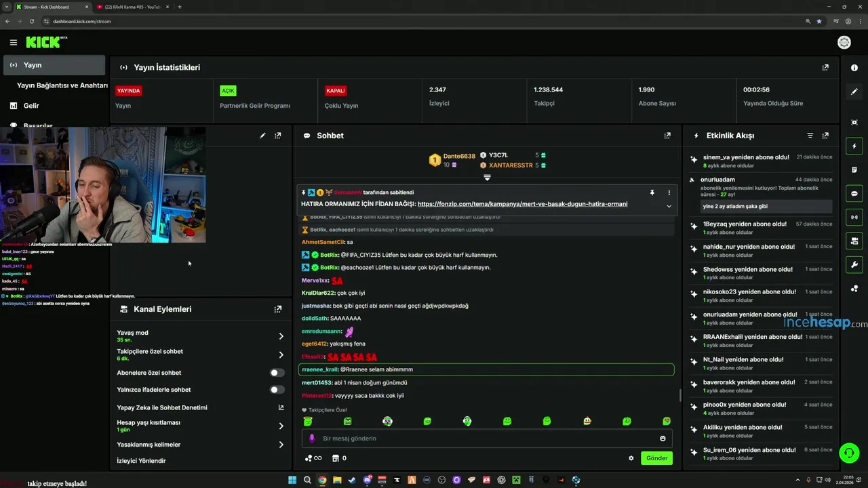The image size is (868, 488).
Task: Click the Bir mesaj gönderin input field
Action: [487, 439]
